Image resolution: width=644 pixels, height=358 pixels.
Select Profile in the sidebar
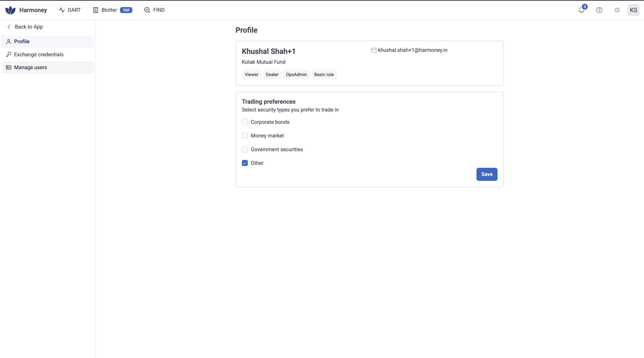coord(22,42)
